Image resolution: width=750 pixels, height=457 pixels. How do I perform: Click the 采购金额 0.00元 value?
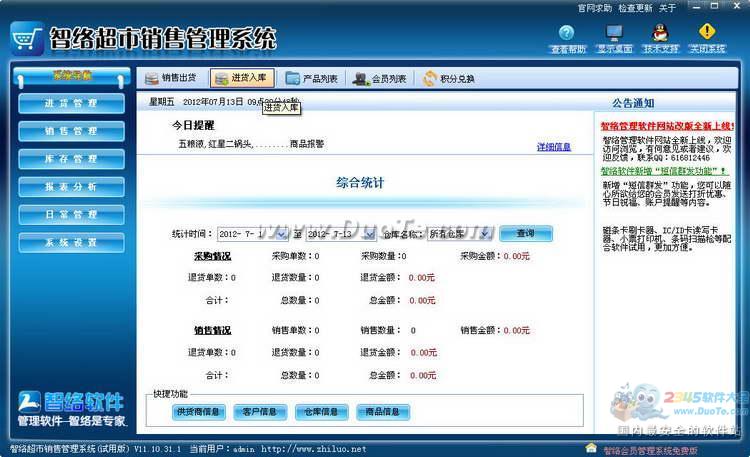coord(516,256)
